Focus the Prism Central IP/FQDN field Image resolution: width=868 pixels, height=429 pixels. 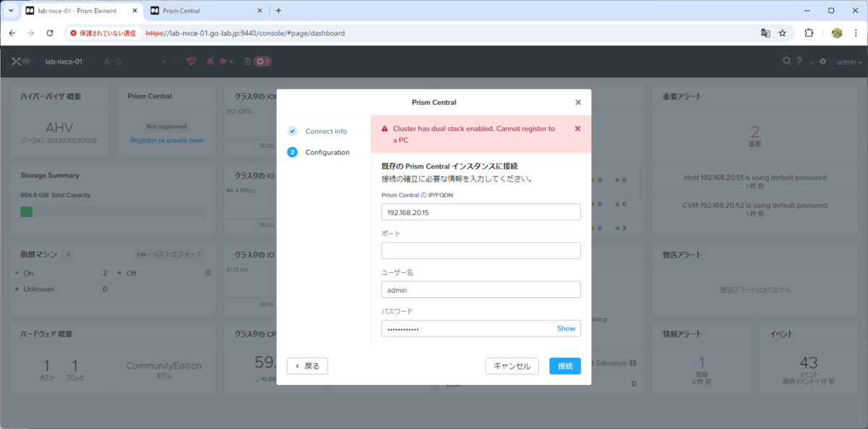pos(481,212)
